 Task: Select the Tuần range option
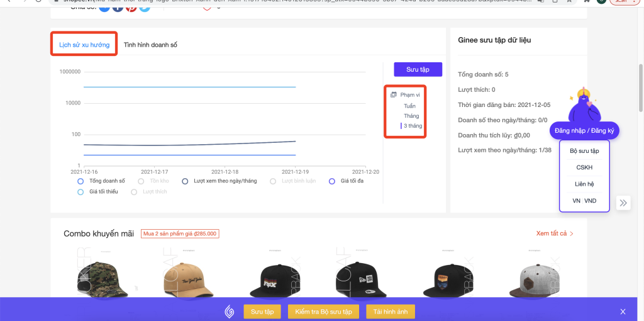tap(409, 106)
